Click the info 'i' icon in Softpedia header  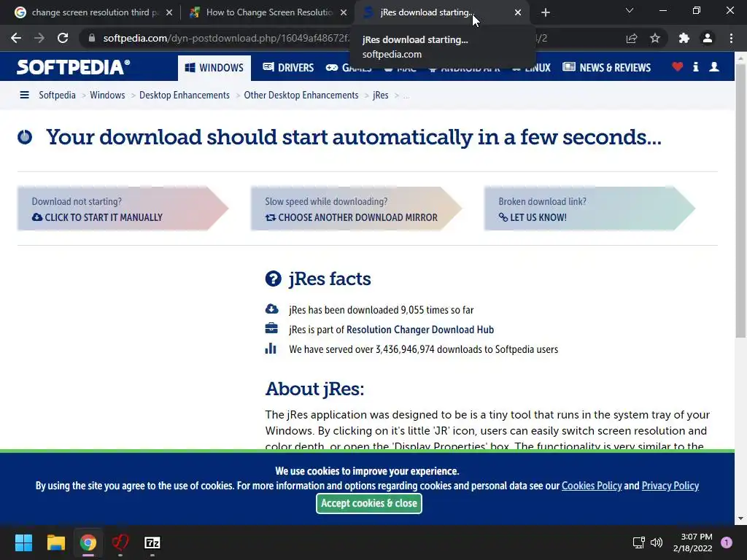click(695, 66)
